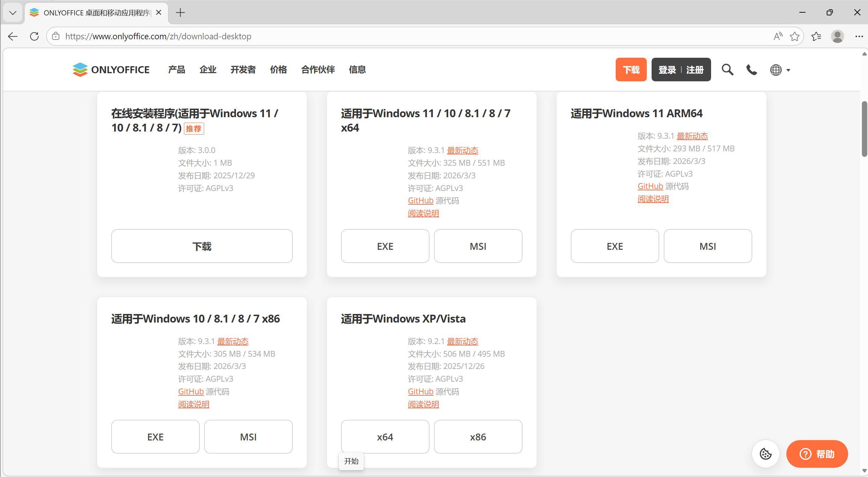Click the 版本: 3.0.0 text
868x477 pixels.
197,150
